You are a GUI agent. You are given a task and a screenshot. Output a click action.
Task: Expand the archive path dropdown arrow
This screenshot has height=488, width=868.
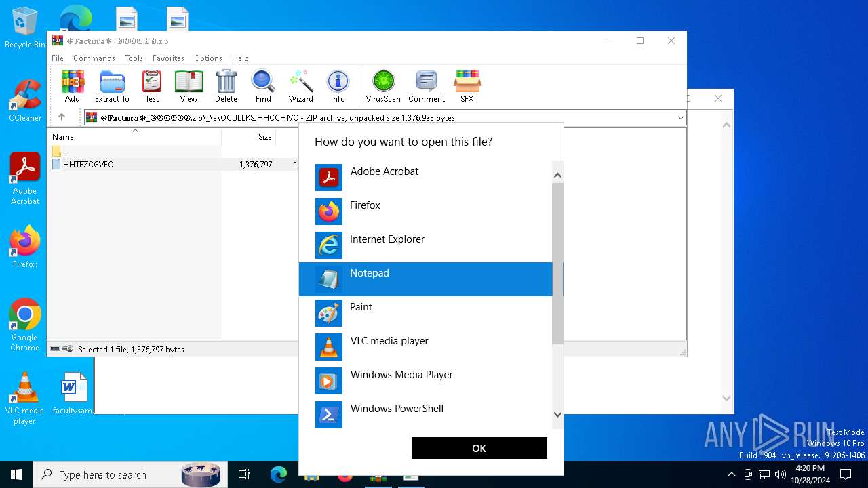coord(680,118)
